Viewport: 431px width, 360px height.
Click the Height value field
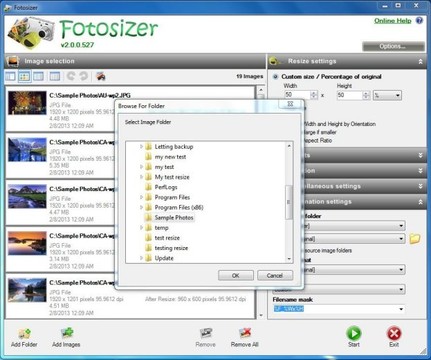click(349, 95)
